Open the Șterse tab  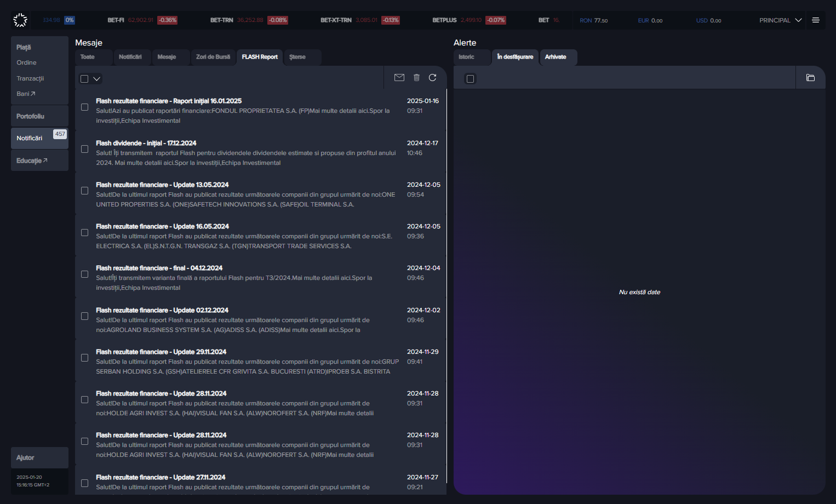point(302,57)
